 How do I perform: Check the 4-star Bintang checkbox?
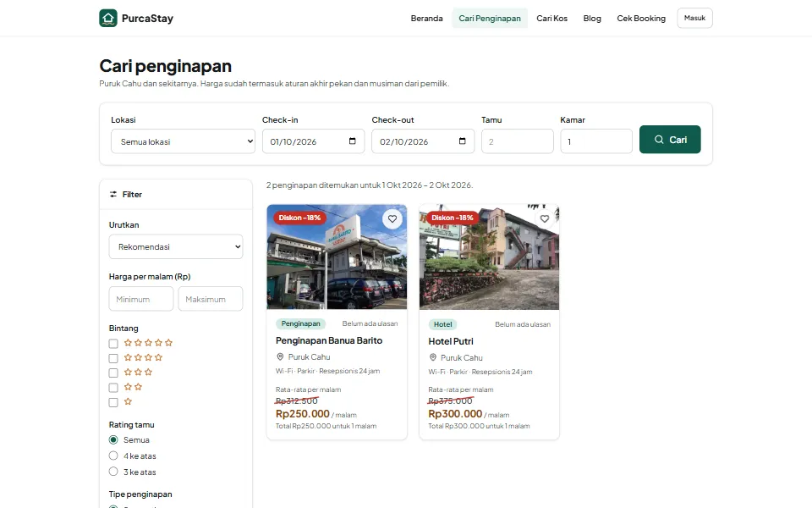113,358
